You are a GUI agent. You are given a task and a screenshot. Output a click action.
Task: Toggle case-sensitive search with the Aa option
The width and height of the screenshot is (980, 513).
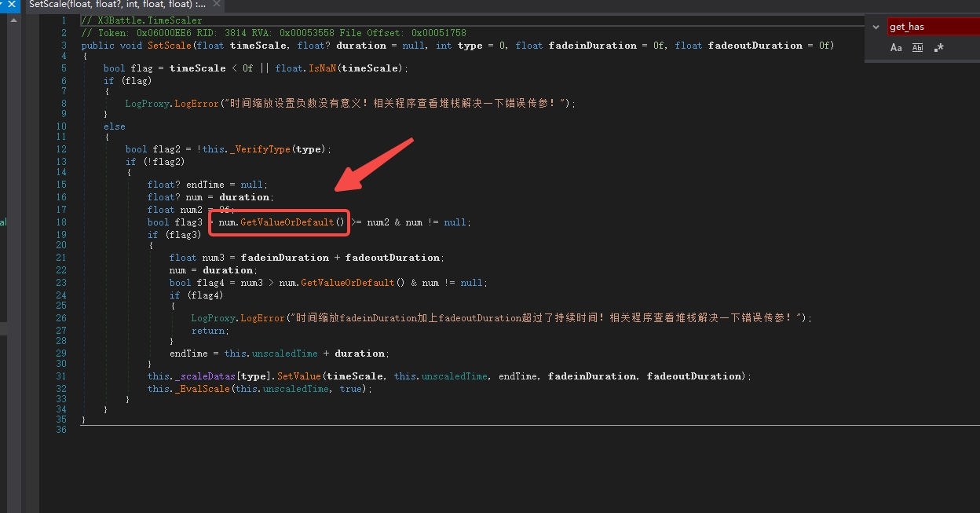[896, 47]
